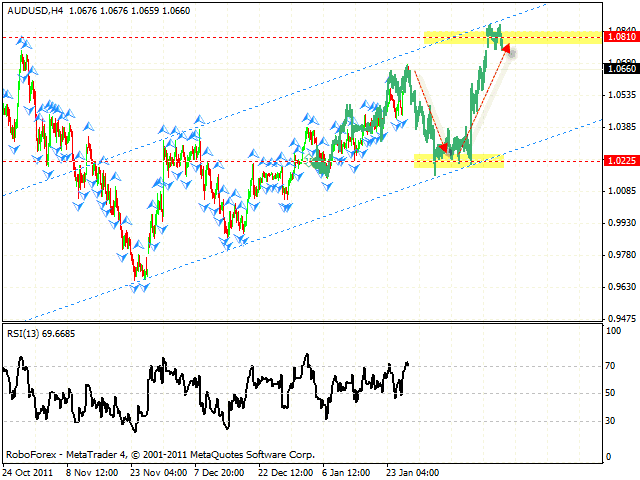Screen dimensions: 640x480
Task: Select the 23 Jan 04:00 time label
Action: 414,472
